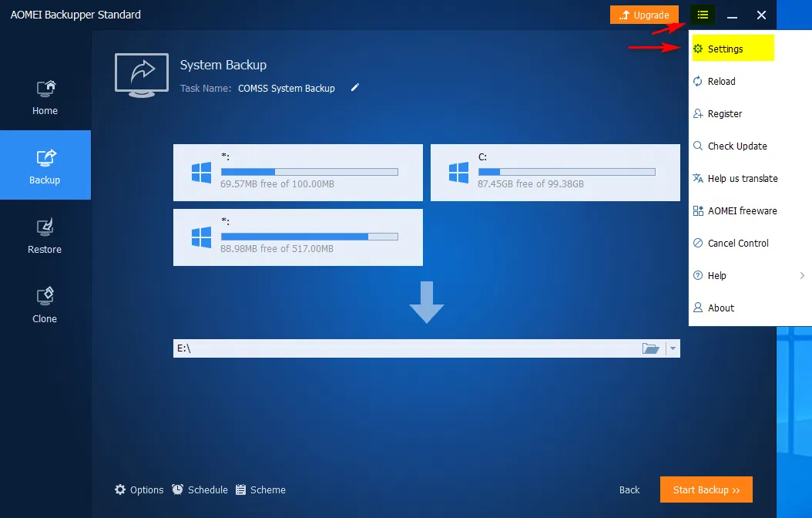Click the Check Update magnifier icon
The height and width of the screenshot is (518, 812).
(x=698, y=146)
